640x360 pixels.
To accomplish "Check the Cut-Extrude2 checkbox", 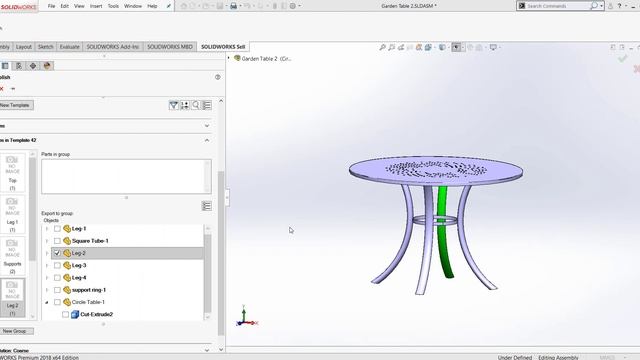I will tap(65, 314).
